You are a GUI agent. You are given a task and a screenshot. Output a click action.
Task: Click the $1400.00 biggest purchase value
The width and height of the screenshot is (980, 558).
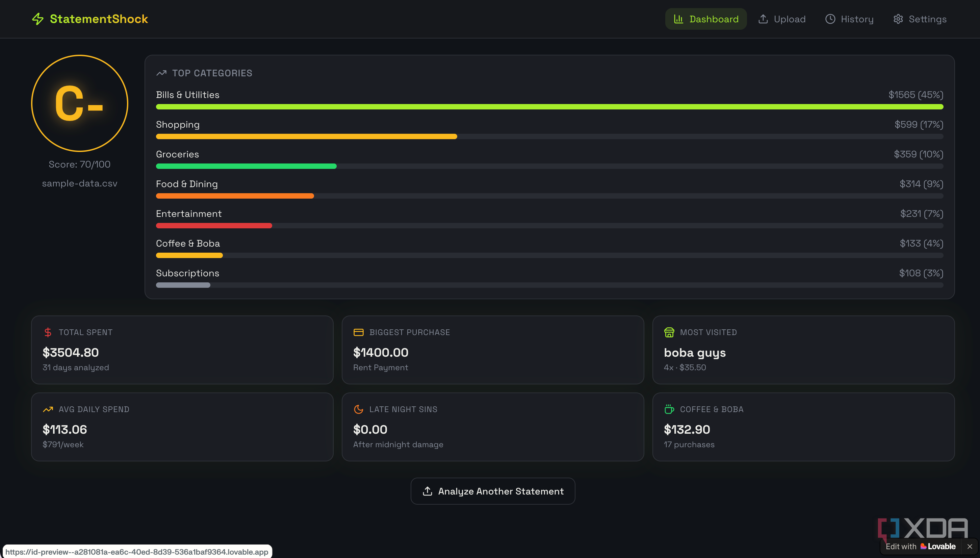(x=381, y=352)
